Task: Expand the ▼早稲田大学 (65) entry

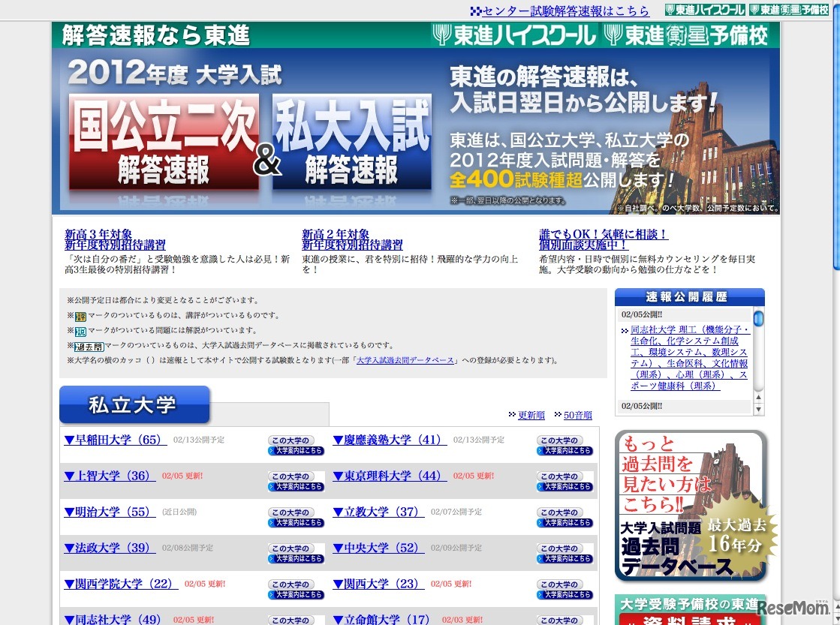Action: [116, 440]
